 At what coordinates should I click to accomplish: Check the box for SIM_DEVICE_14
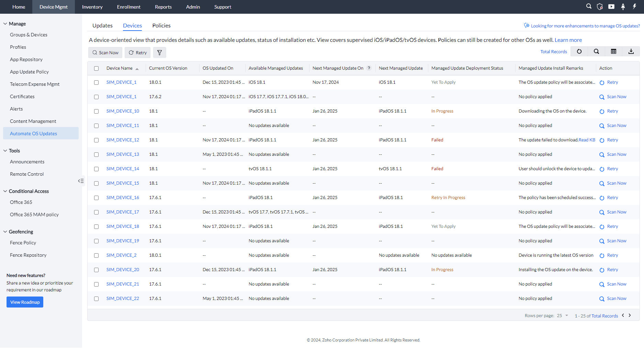tap(96, 169)
